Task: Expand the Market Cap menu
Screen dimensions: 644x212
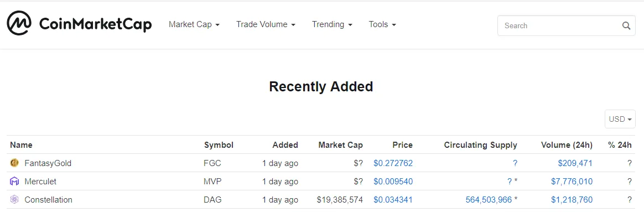Action: [194, 24]
